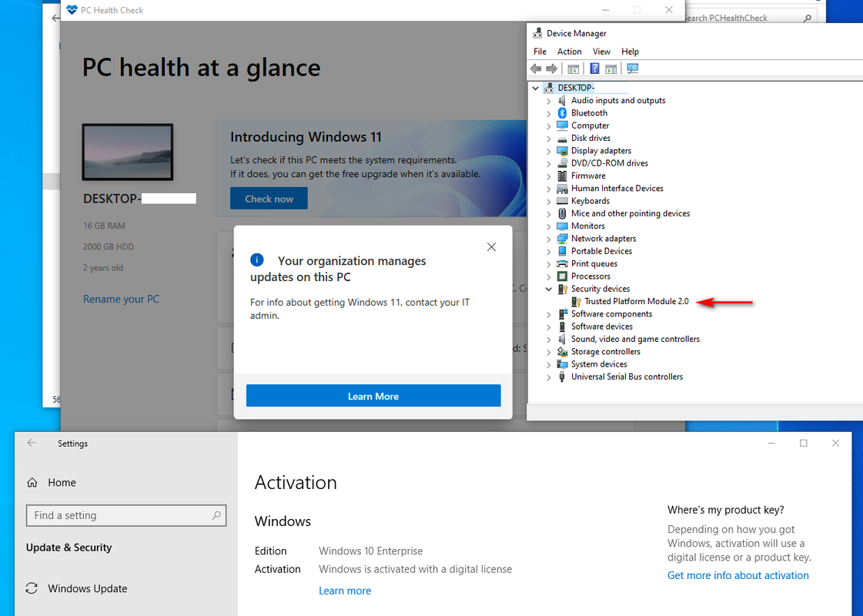
Task: Click the Find a setting search field
Action: click(126, 515)
